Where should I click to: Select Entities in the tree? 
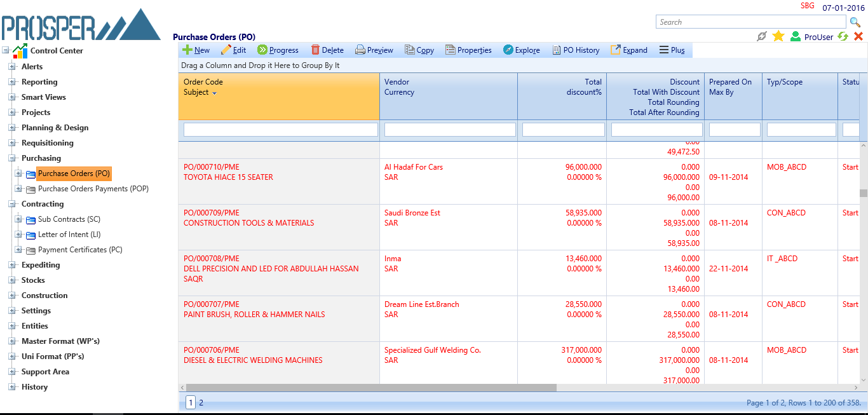(x=35, y=326)
